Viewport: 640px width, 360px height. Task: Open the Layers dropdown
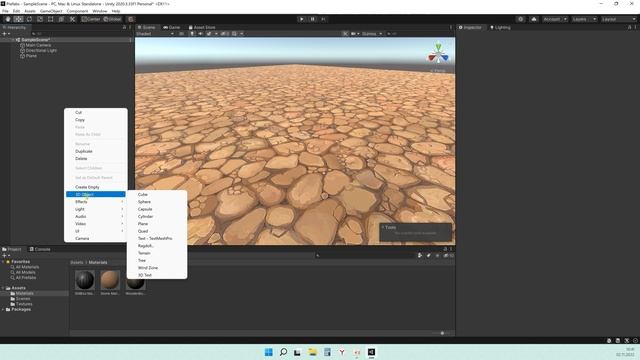click(584, 19)
